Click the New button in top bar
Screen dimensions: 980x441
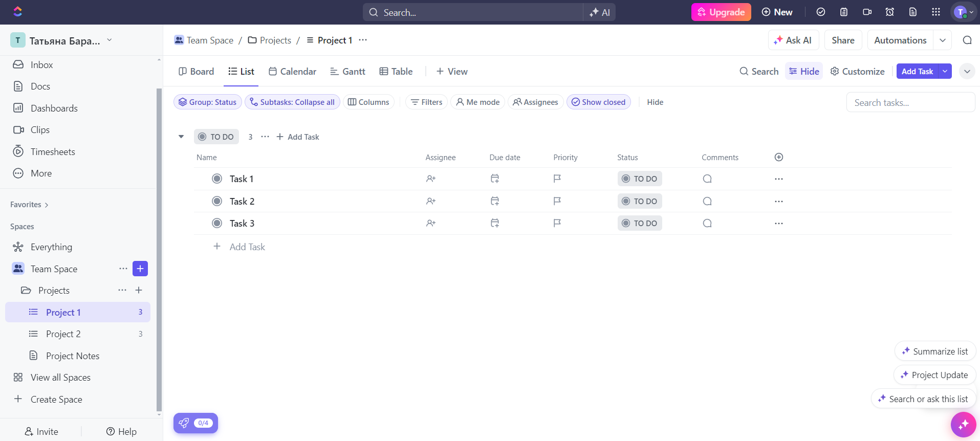click(x=777, y=12)
